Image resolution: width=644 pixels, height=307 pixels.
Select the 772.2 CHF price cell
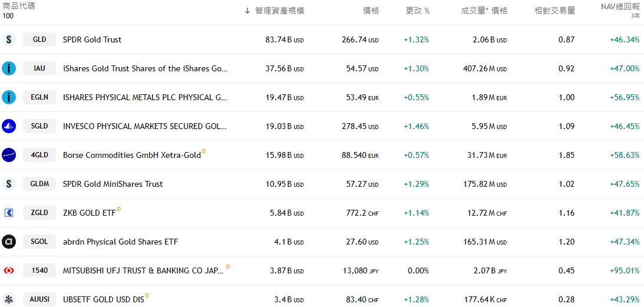click(x=363, y=213)
